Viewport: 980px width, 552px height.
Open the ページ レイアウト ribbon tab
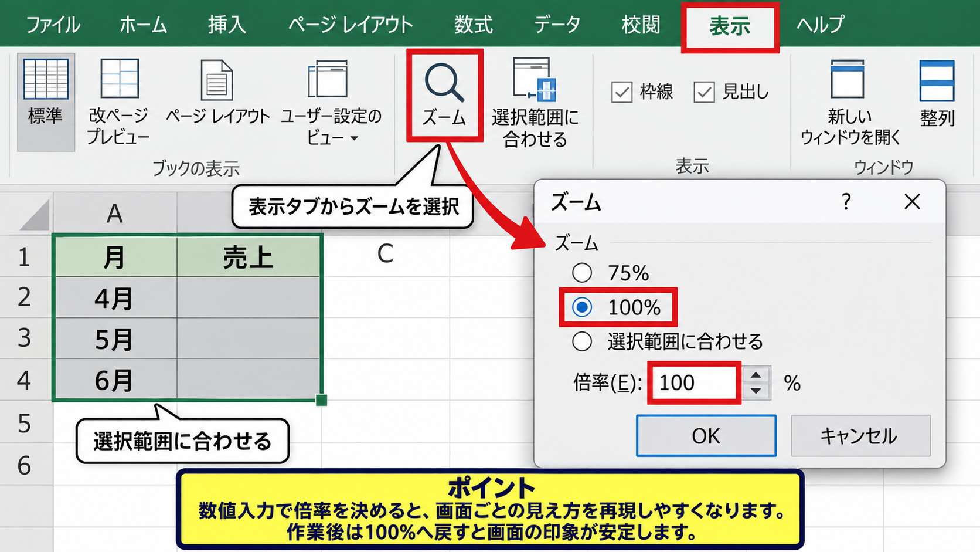click(x=351, y=25)
